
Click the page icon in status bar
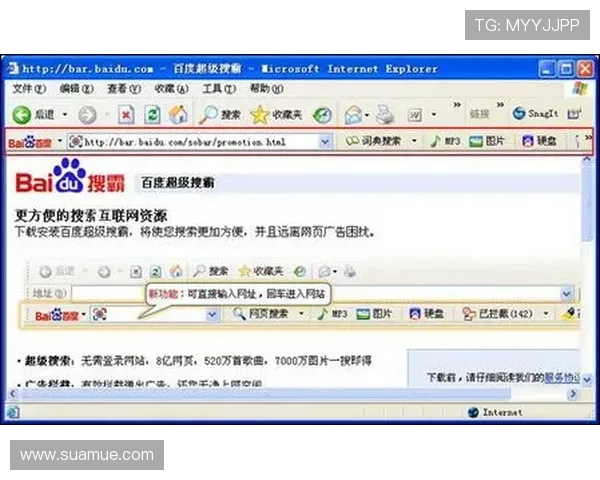pyautogui.click(x=13, y=412)
